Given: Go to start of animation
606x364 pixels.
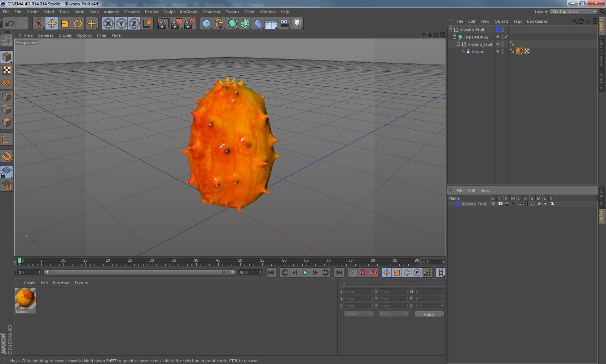Looking at the screenshot, I should point(271,272).
